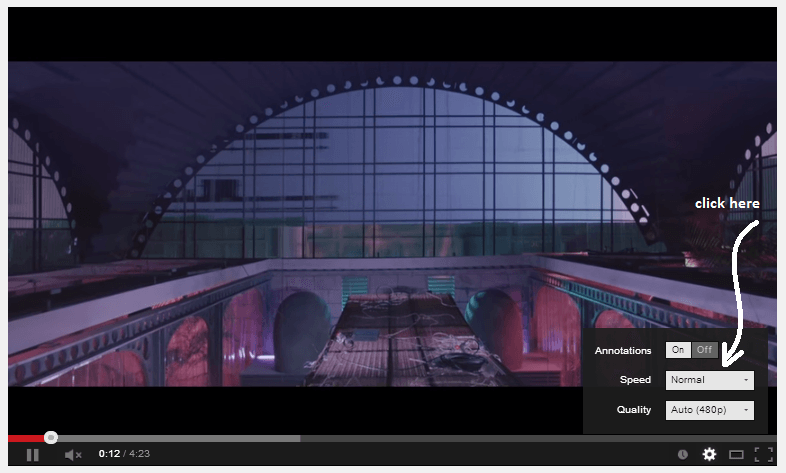This screenshot has width=786, height=473.
Task: Open the Quality dropdown showing Auto (480p)
Action: pyautogui.click(x=709, y=410)
